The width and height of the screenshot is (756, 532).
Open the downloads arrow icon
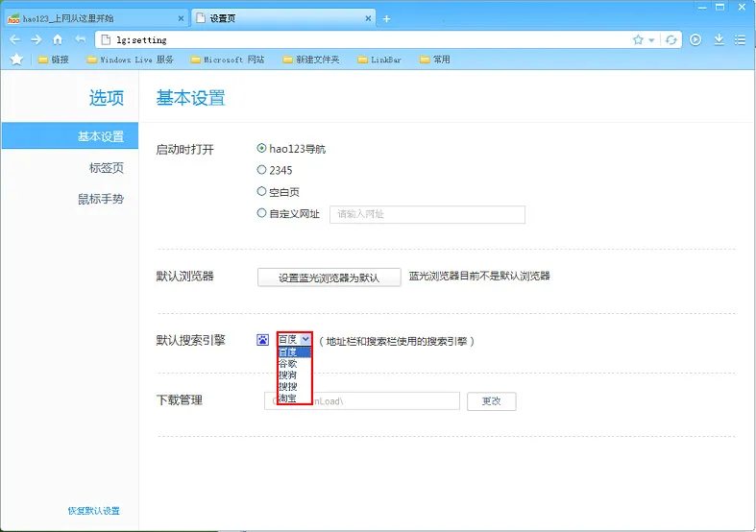(719, 39)
